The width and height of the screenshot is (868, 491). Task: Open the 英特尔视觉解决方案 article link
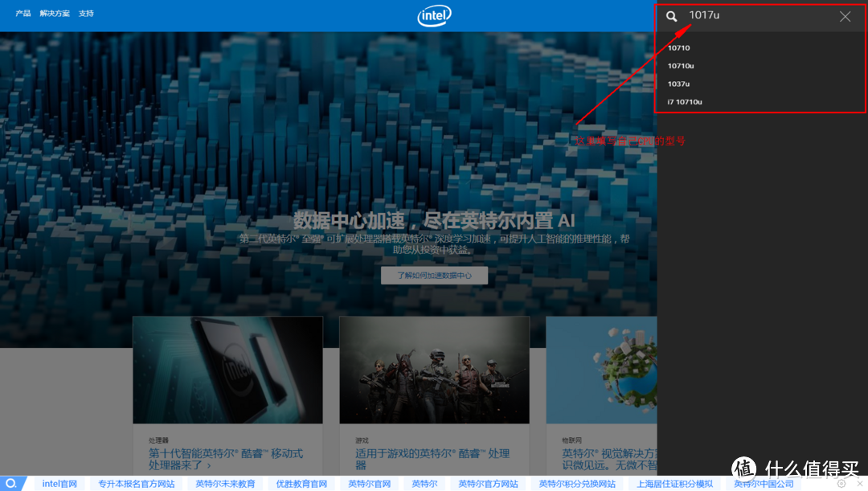(609, 459)
